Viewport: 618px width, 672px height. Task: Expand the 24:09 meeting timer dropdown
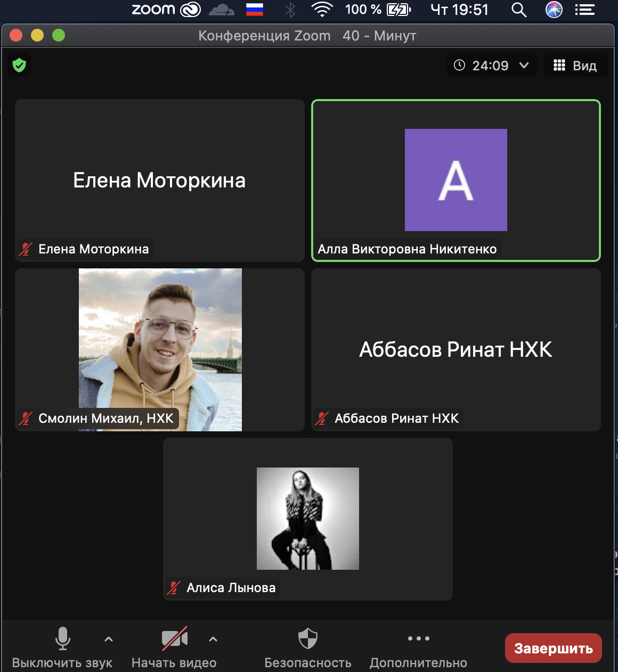click(524, 65)
